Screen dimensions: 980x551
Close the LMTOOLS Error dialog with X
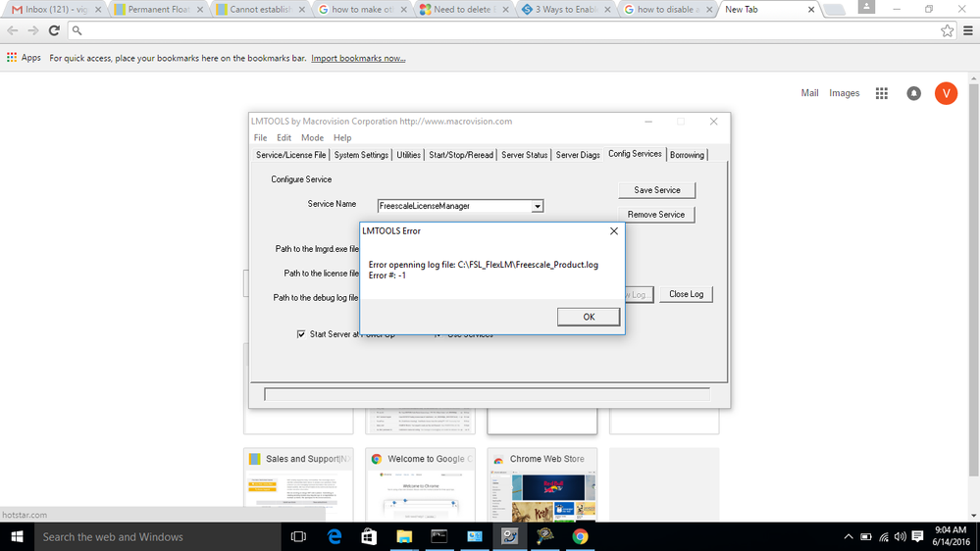tap(614, 231)
